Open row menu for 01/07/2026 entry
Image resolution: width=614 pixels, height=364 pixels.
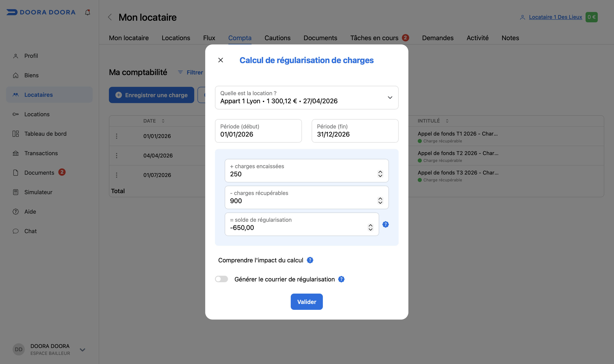click(117, 175)
